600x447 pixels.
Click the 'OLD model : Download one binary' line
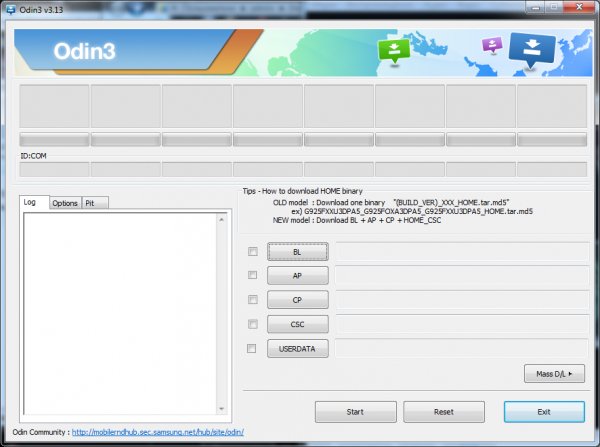coord(391,202)
